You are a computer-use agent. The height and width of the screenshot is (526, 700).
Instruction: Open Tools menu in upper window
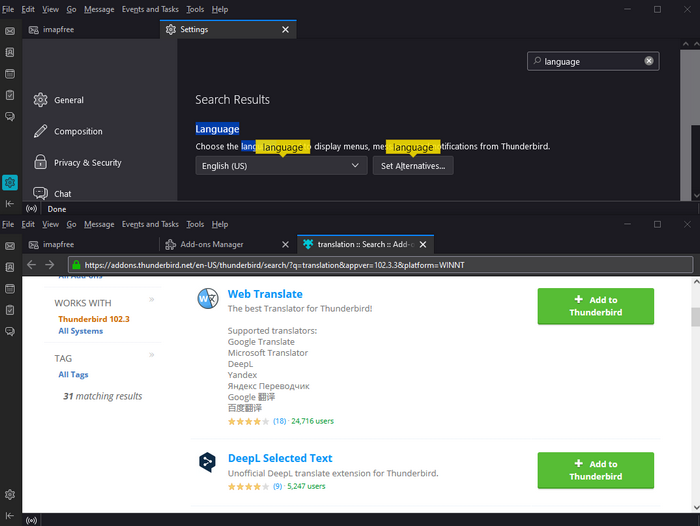coord(195,9)
